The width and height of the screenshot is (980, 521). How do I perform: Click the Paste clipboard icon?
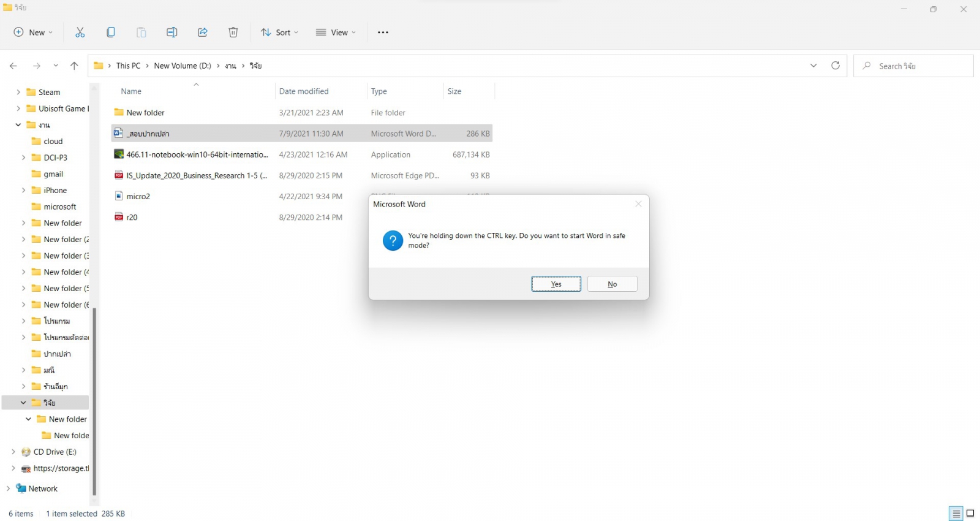pyautogui.click(x=141, y=32)
